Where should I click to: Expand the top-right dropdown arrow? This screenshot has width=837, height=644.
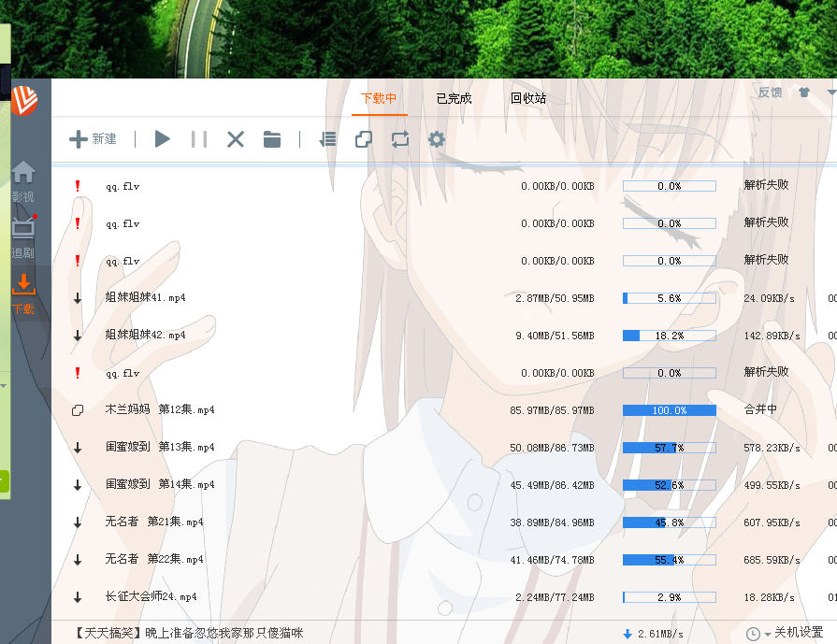(x=830, y=93)
